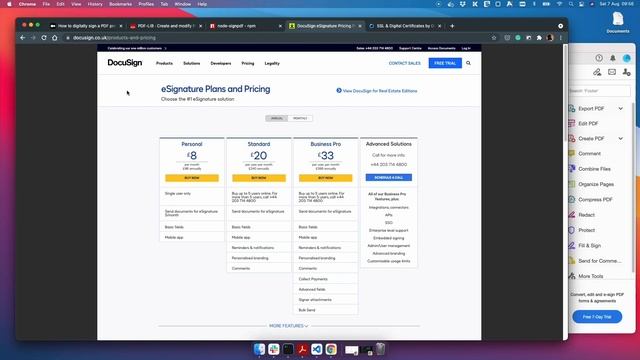The width and height of the screenshot is (640, 360).
Task: Click BUY NOW under Business Pro plan
Action: pos(325,178)
